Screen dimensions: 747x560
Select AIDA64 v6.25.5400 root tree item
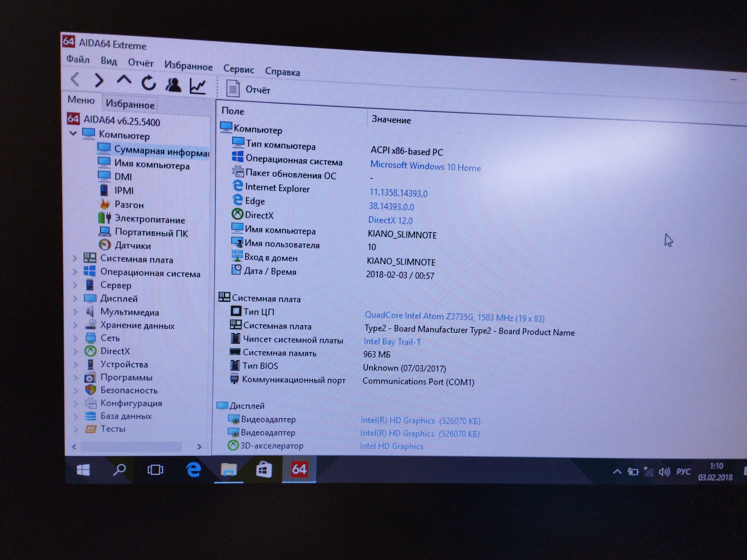pos(114,120)
